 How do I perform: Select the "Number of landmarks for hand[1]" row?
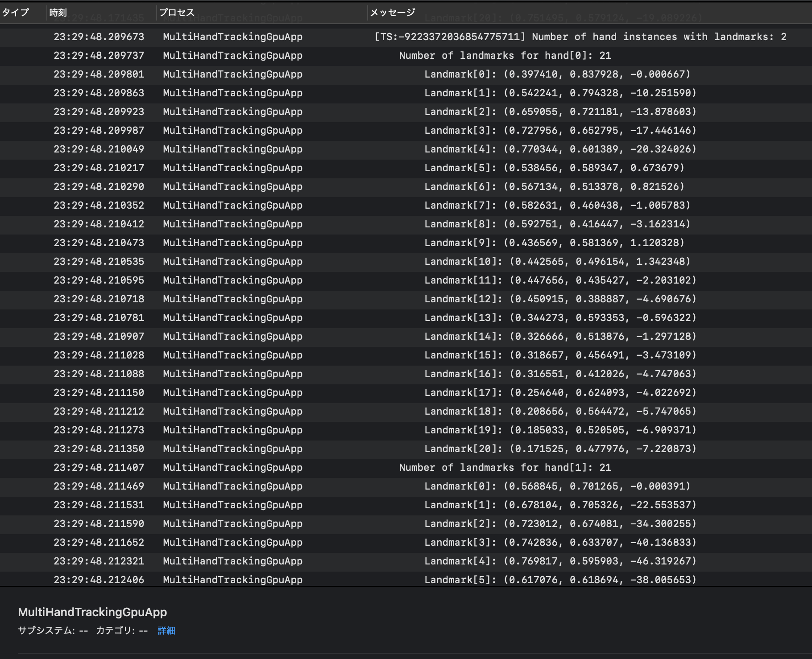coord(505,468)
